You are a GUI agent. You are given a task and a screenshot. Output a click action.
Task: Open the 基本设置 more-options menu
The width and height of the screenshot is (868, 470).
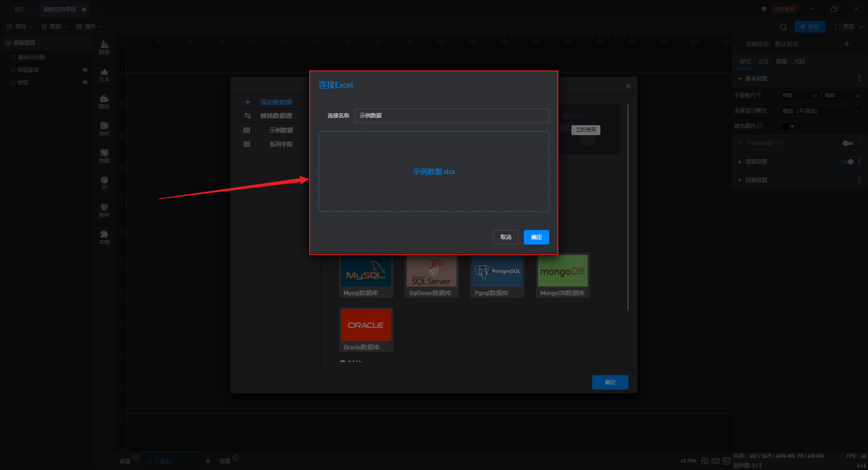tap(859, 79)
